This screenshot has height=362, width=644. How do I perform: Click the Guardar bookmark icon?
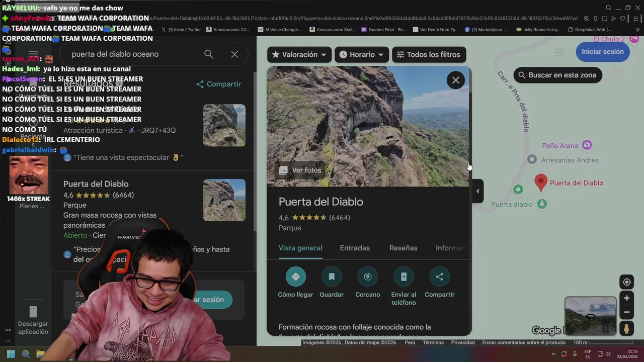(x=332, y=277)
